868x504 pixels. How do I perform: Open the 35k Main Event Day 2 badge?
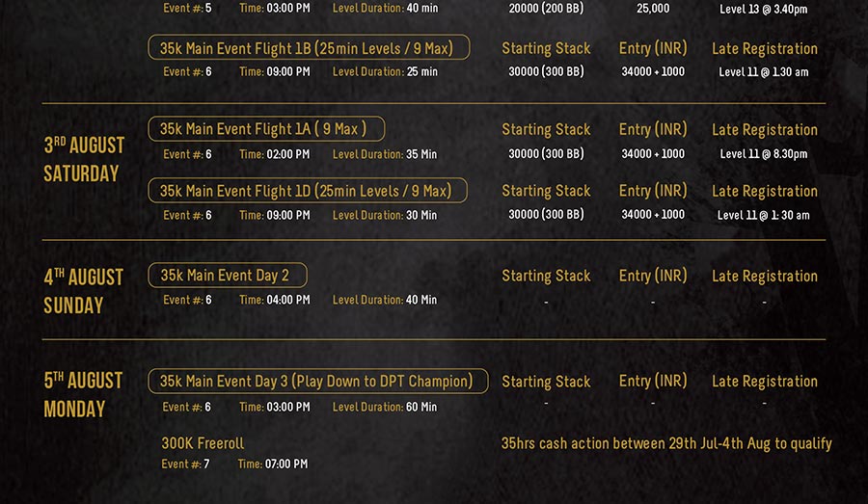[228, 275]
